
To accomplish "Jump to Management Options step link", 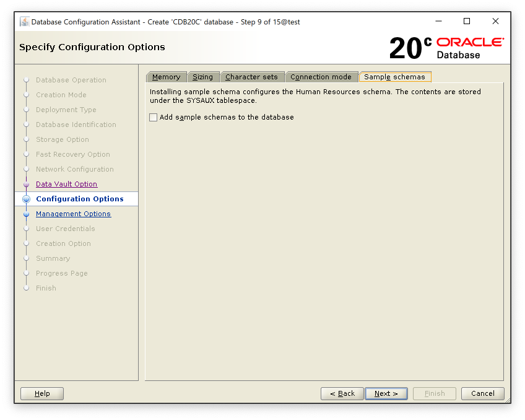I will tap(73, 214).
